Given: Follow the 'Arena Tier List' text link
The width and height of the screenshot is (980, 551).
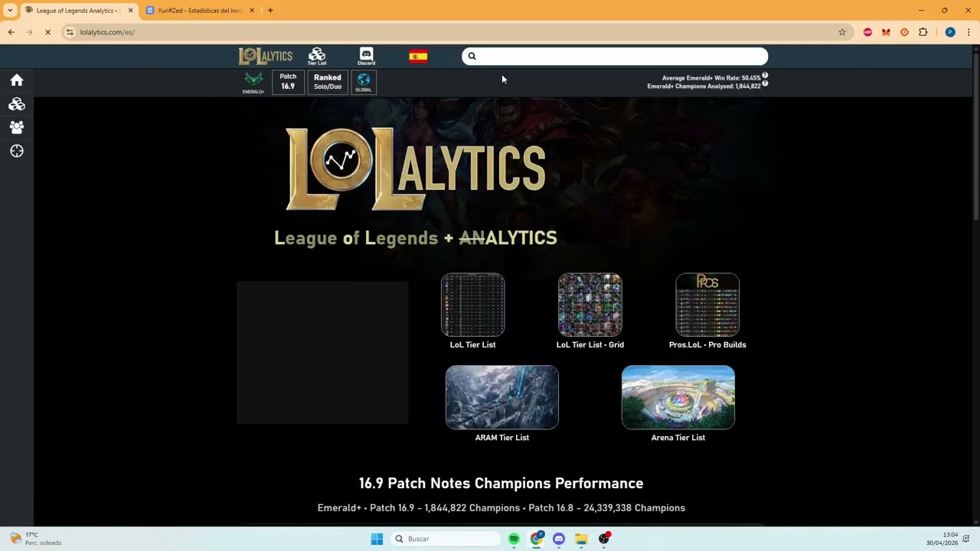Looking at the screenshot, I should 678,438.
